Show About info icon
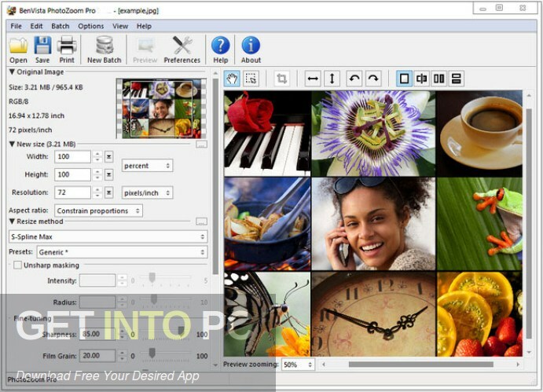543x392 pixels. (x=251, y=49)
